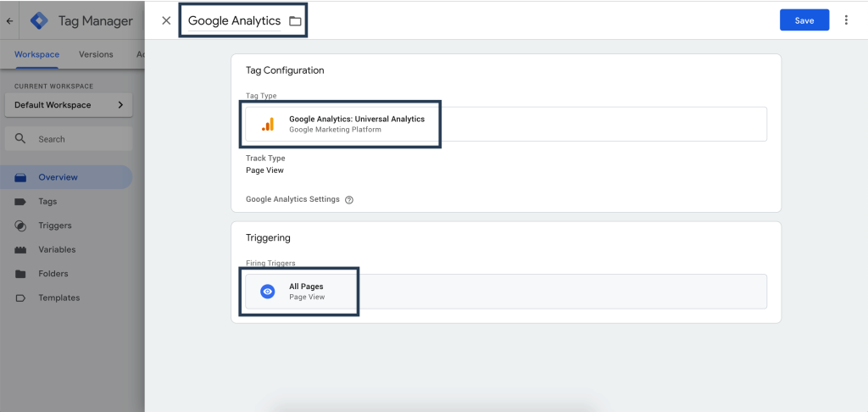Click the Tags label icon
Viewport: 868px width, 412px height.
[x=20, y=202]
